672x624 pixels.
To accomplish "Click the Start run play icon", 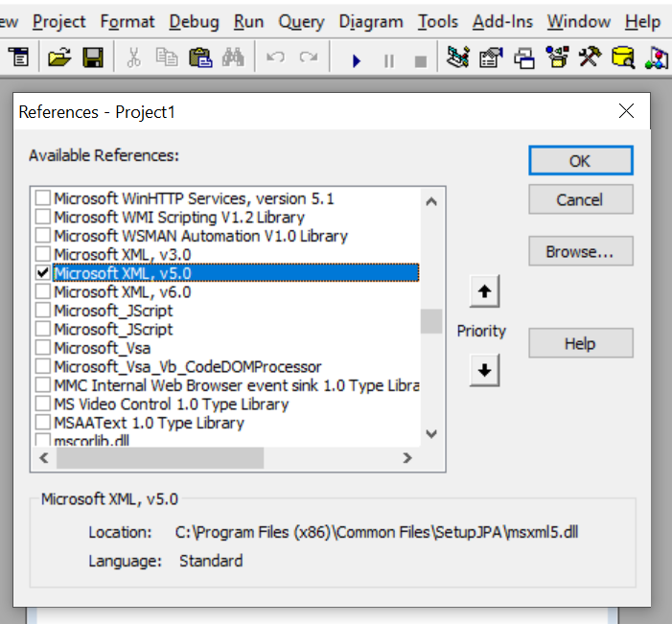I will point(357,60).
